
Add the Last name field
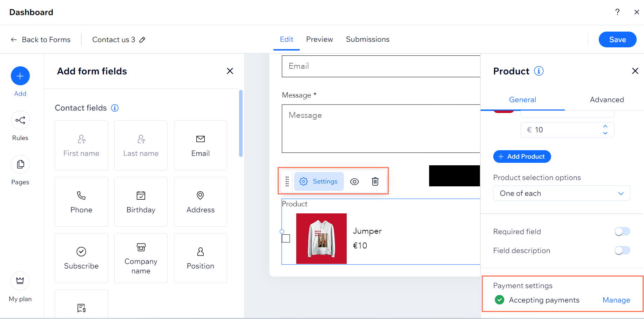(141, 145)
